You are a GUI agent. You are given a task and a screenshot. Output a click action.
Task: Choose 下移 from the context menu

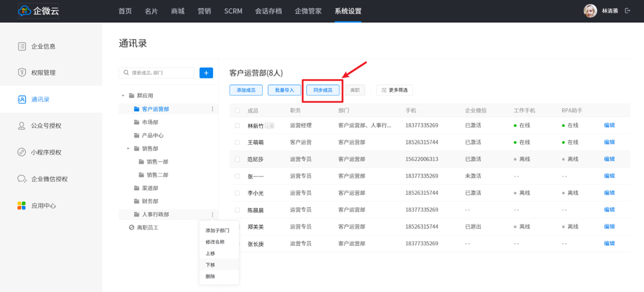point(210,265)
